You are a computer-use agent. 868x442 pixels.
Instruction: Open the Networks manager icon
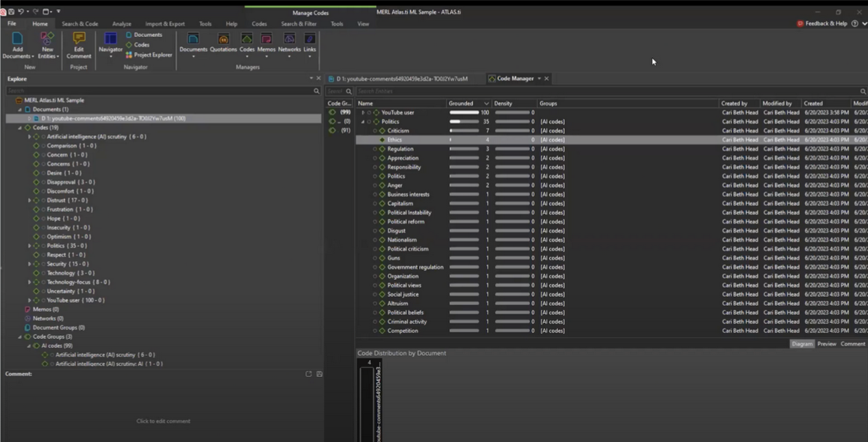click(289, 40)
